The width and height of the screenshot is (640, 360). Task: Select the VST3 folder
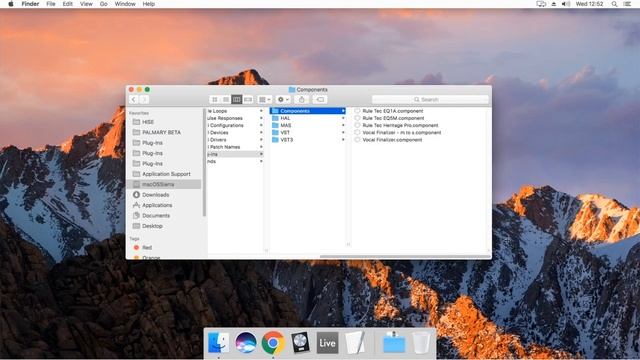[308, 140]
